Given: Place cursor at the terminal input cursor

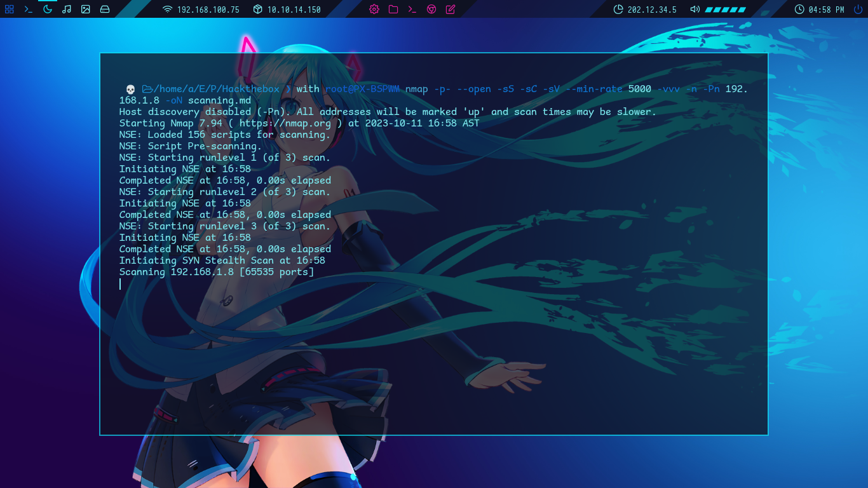Looking at the screenshot, I should pyautogui.click(x=120, y=284).
